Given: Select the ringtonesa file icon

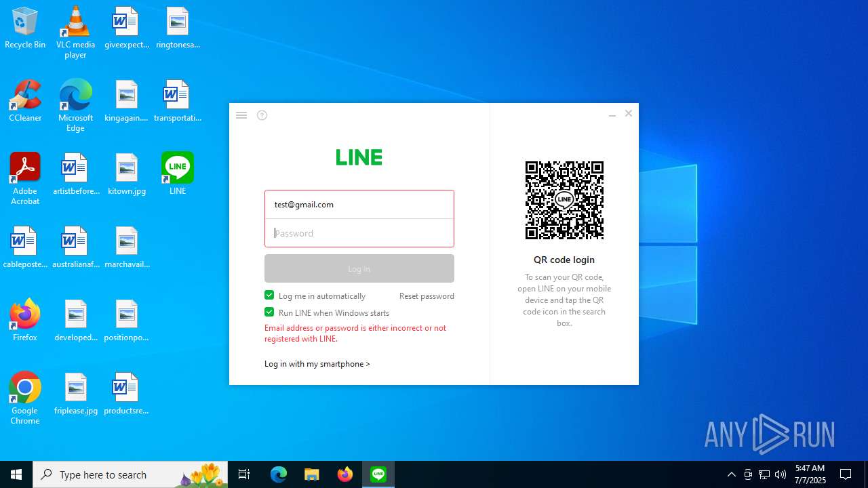Looking at the screenshot, I should (178, 28).
